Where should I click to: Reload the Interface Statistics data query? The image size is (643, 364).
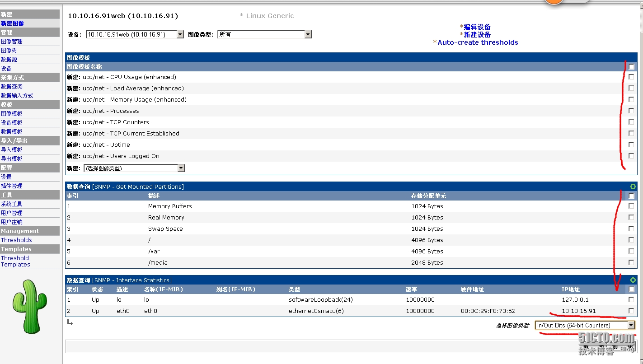coord(633,280)
